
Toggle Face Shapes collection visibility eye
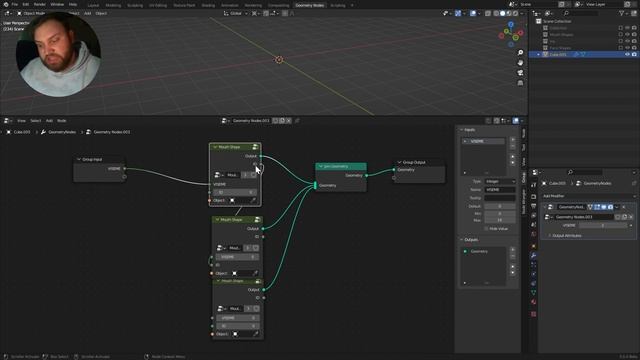point(627,48)
